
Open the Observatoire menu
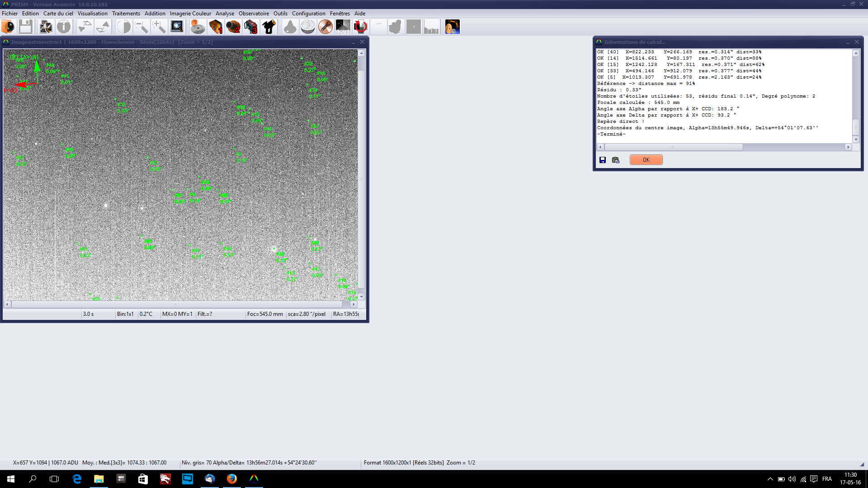[254, 14]
